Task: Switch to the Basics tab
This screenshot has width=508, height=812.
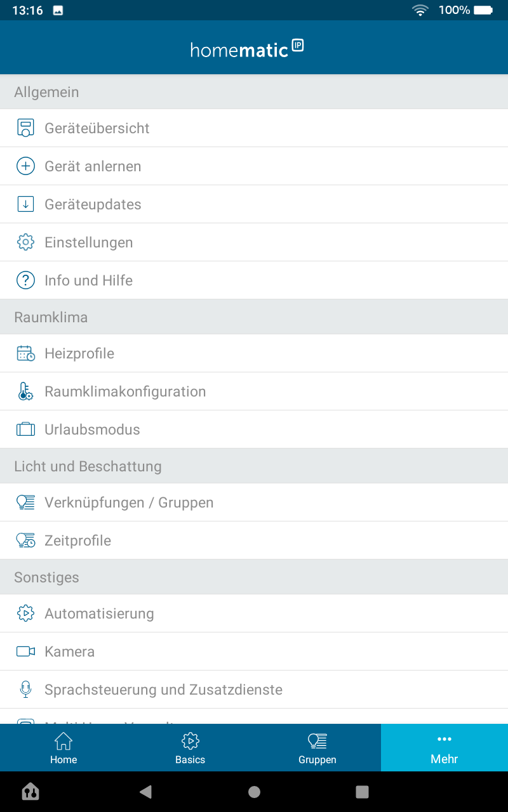Action: point(190,748)
